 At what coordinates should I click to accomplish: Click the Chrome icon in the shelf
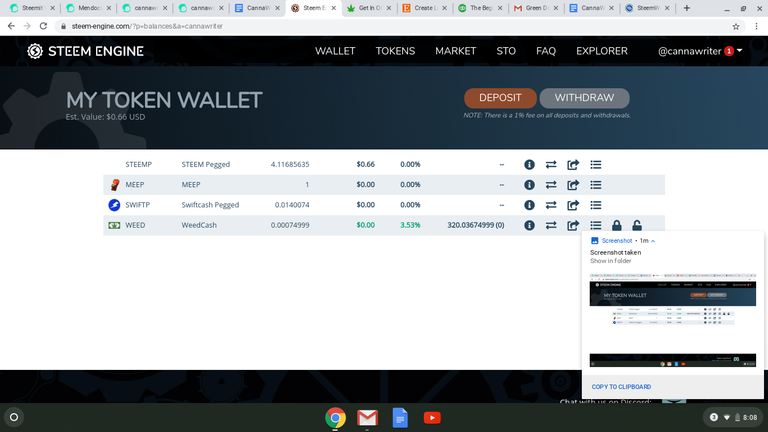pos(336,418)
